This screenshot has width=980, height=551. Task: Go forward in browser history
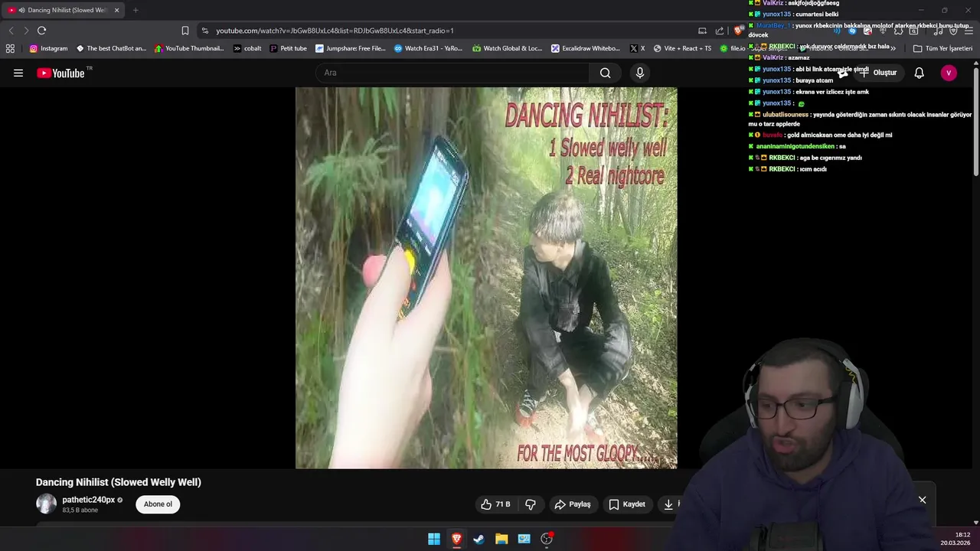[x=26, y=31]
